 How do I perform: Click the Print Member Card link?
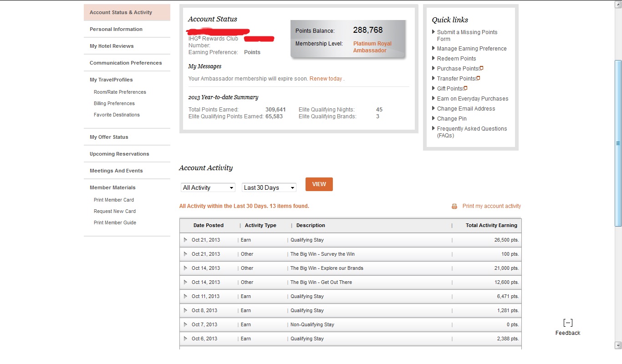tap(114, 200)
